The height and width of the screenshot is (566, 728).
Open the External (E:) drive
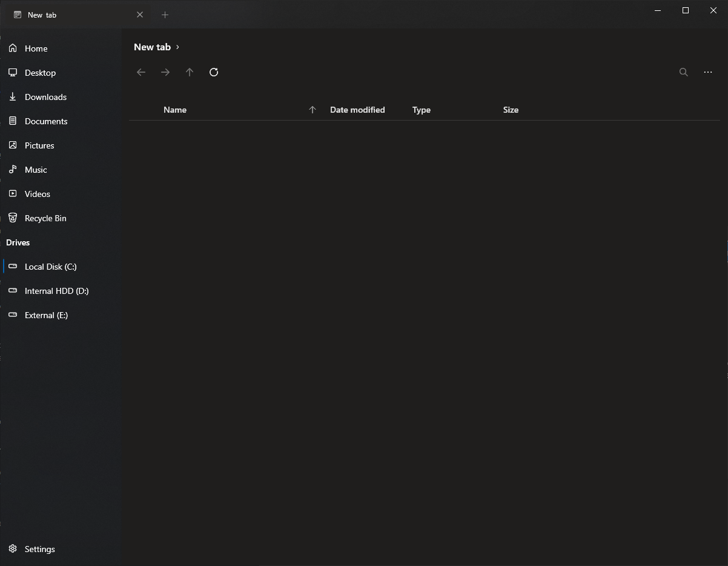61,315
